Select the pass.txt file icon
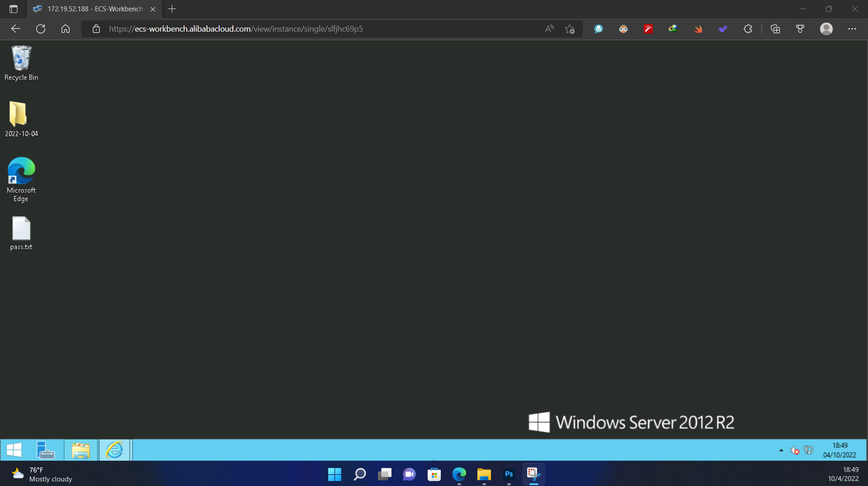The width and height of the screenshot is (868, 486). click(21, 233)
